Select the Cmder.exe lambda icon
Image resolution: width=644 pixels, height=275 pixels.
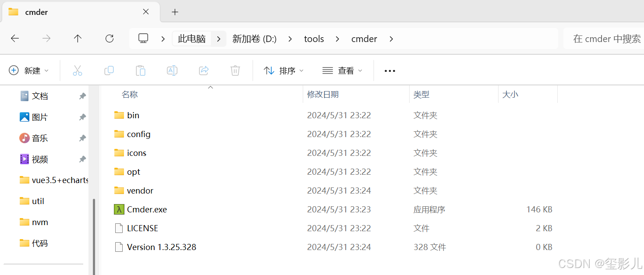pyautogui.click(x=119, y=209)
